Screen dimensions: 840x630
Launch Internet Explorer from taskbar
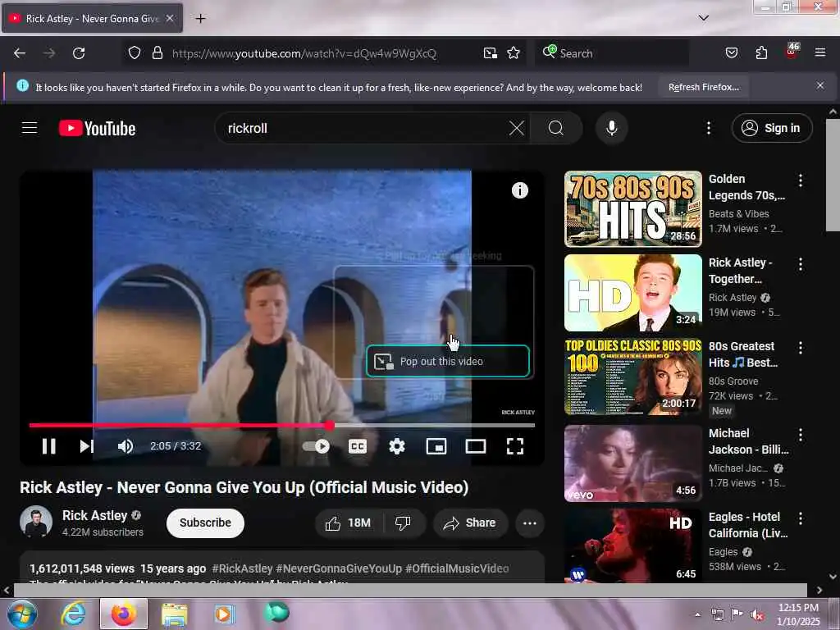tap(73, 614)
